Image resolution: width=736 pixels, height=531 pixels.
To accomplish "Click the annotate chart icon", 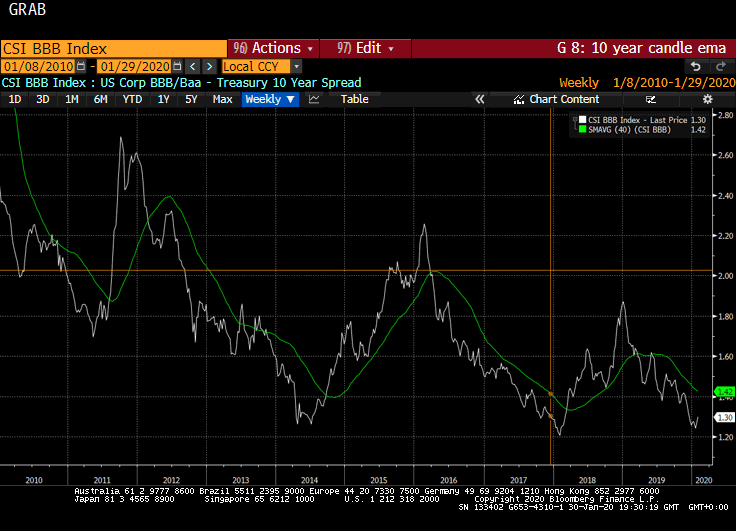I will tap(651, 99).
